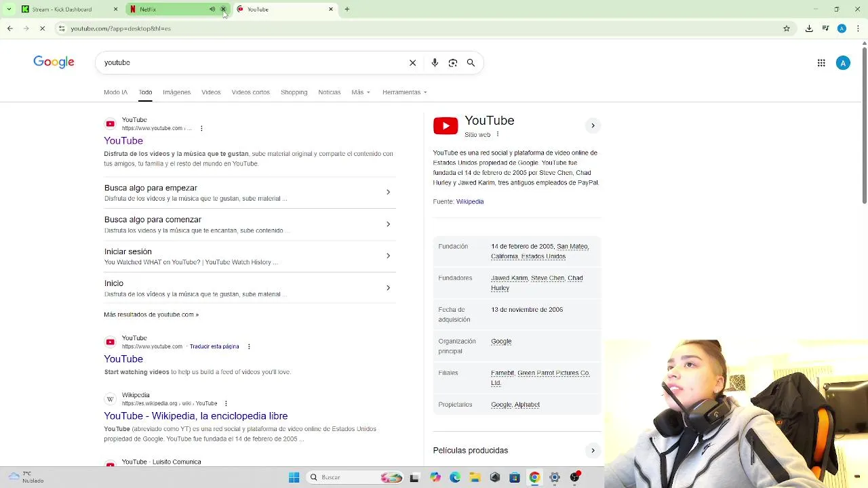Open options for second YouTube result

pyautogui.click(x=249, y=346)
